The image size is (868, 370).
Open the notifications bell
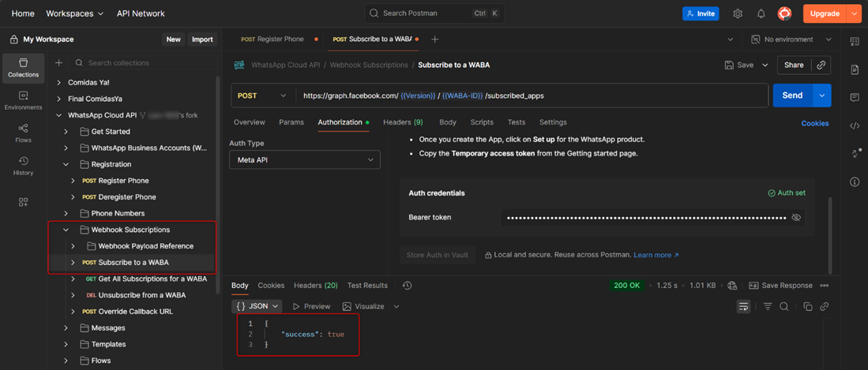click(x=761, y=13)
